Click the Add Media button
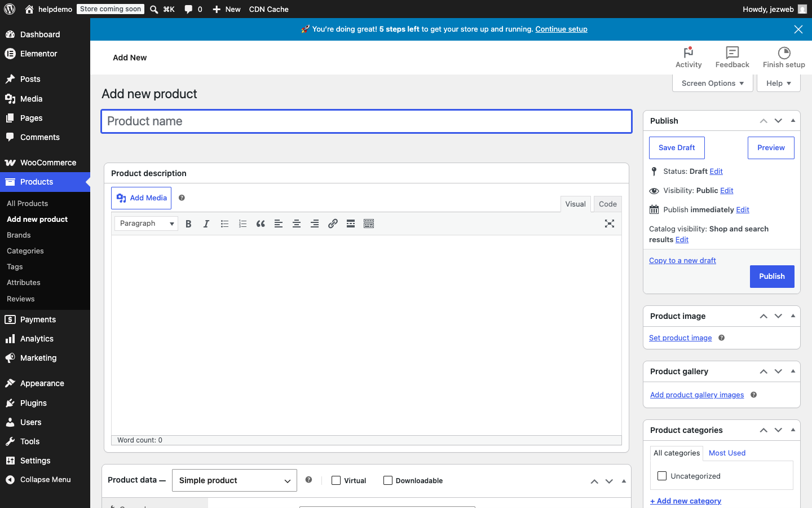 click(x=141, y=198)
